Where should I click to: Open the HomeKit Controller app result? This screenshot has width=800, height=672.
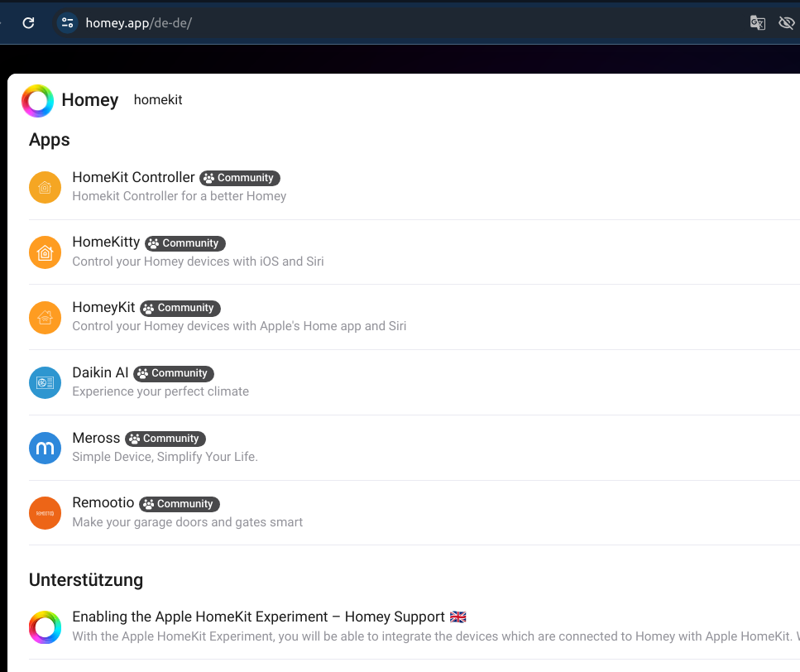(414, 187)
